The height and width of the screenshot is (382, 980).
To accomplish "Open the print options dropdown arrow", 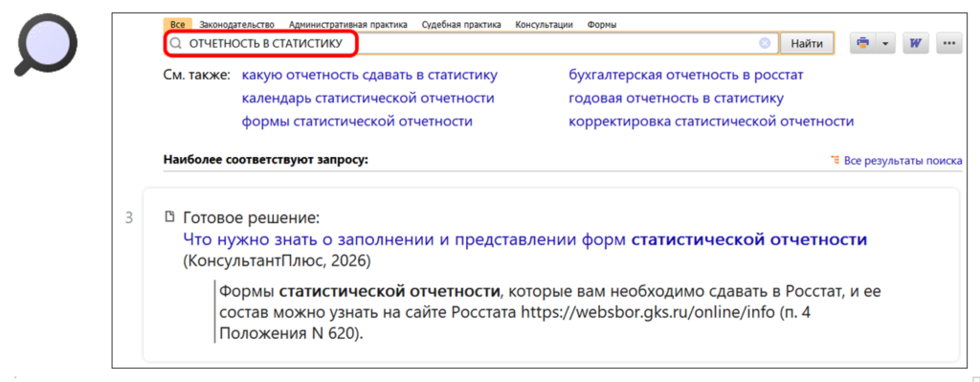I will tap(885, 44).
